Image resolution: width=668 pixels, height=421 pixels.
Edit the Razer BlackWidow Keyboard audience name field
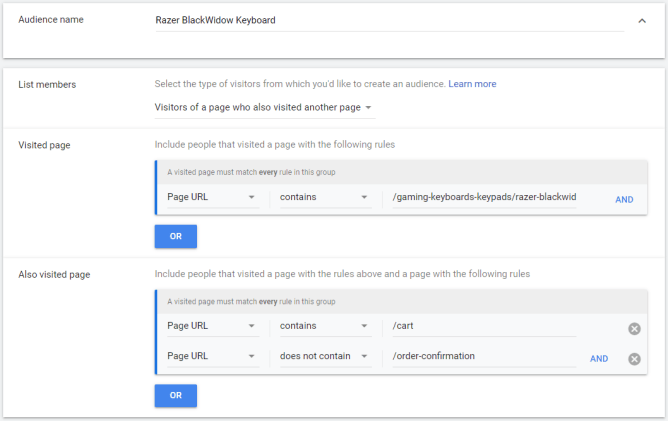coord(389,20)
